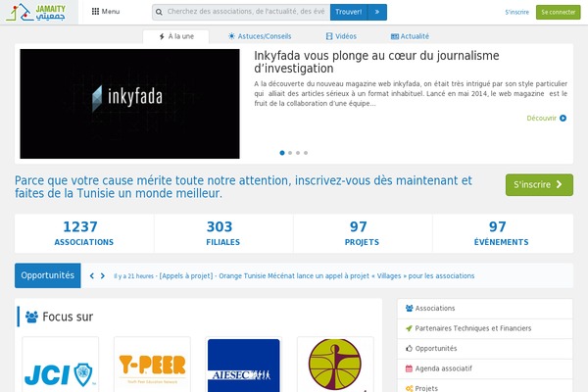Click the Focus sur people icon

click(x=31, y=317)
